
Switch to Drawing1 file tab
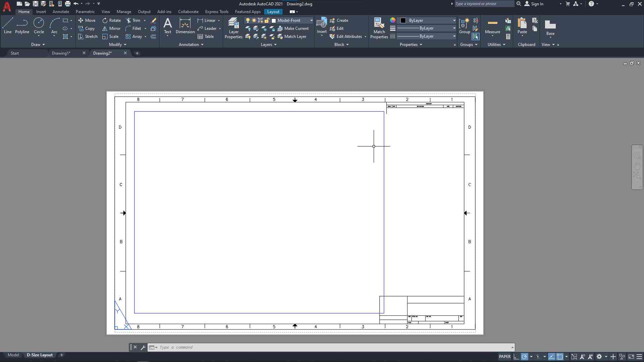tap(61, 53)
